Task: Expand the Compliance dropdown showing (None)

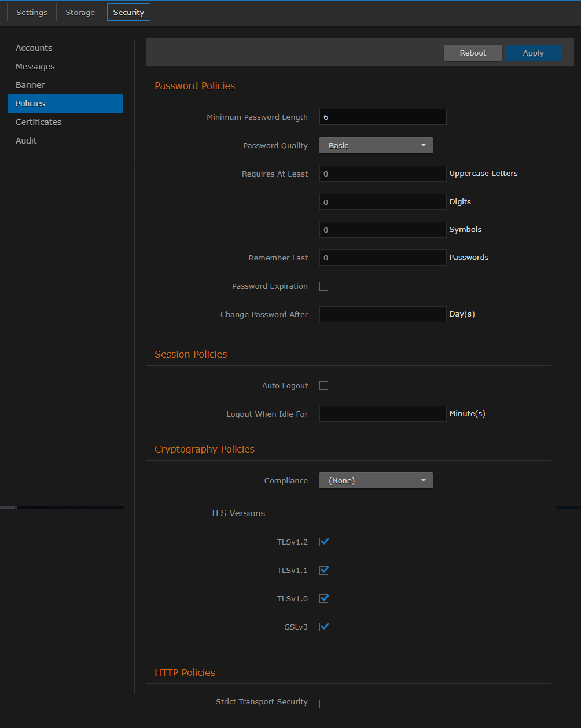Action: pos(376,480)
